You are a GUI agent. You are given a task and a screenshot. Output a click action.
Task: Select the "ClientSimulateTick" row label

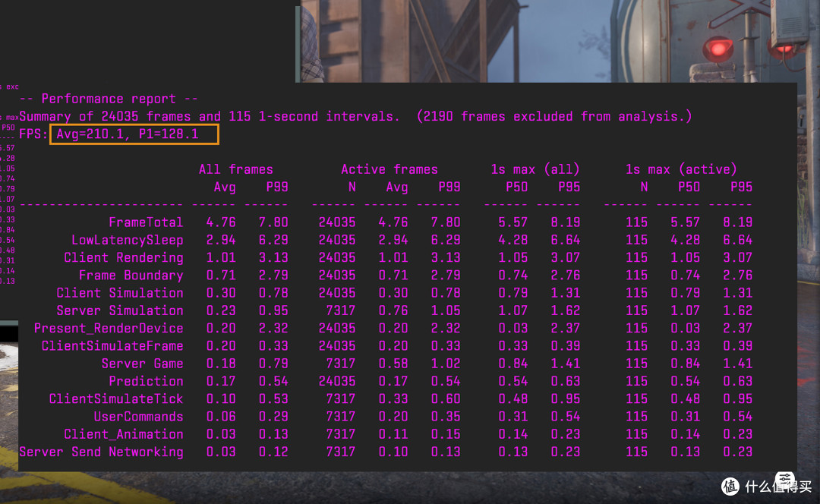pos(116,399)
